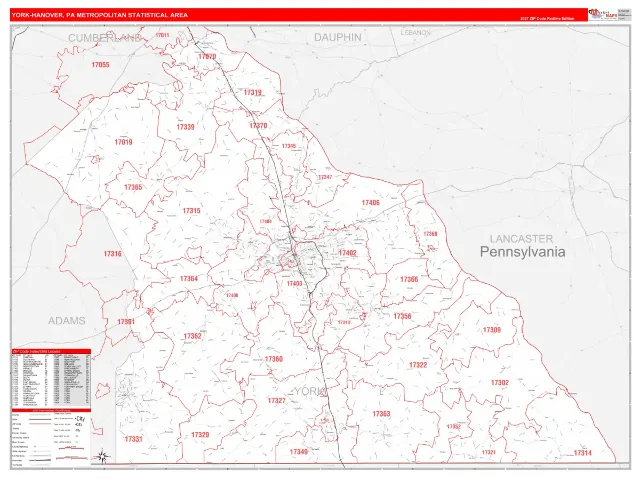Image resolution: width=640 pixels, height=480 pixels.
Task: Select ZIP code 17011 label
Action: click(x=162, y=35)
